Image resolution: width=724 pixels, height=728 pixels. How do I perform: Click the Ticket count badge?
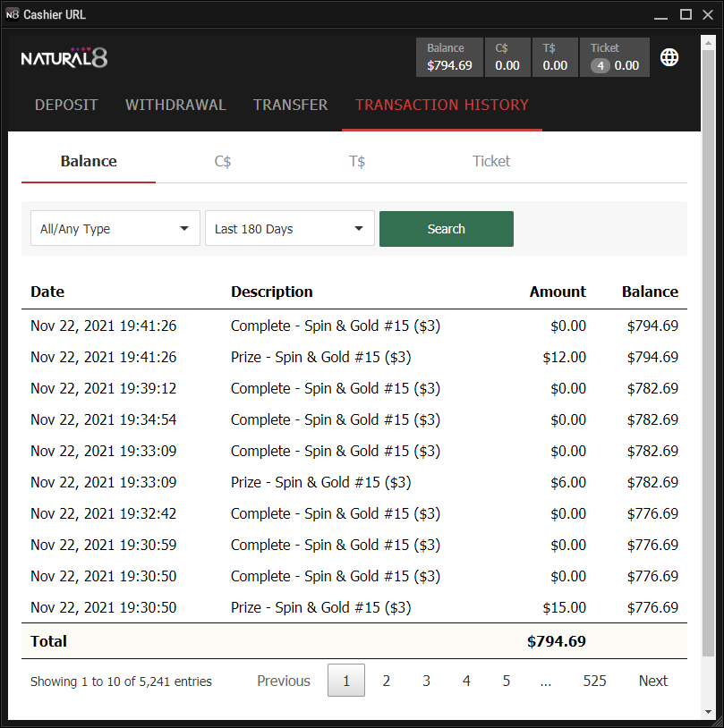coord(599,65)
